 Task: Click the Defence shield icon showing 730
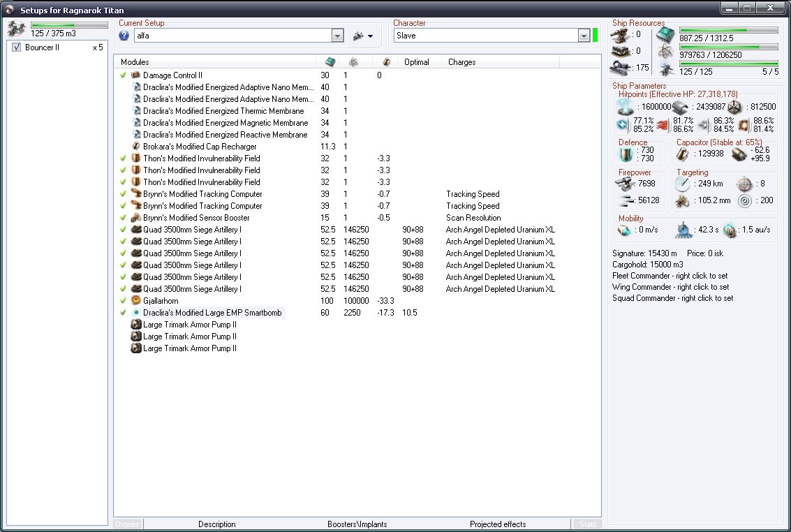pos(626,154)
